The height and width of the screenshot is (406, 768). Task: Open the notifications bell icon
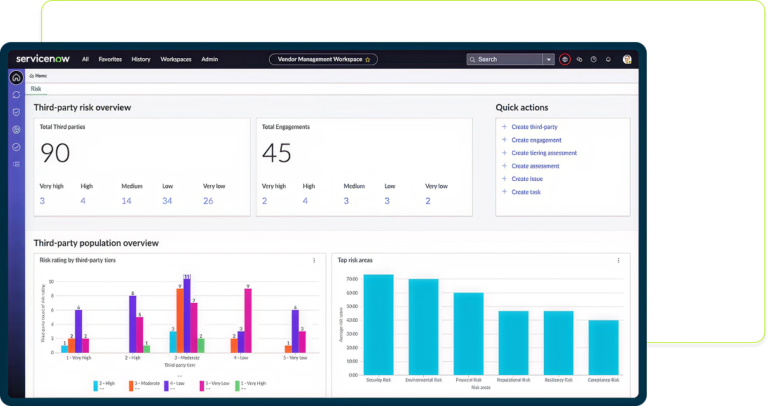coord(608,59)
